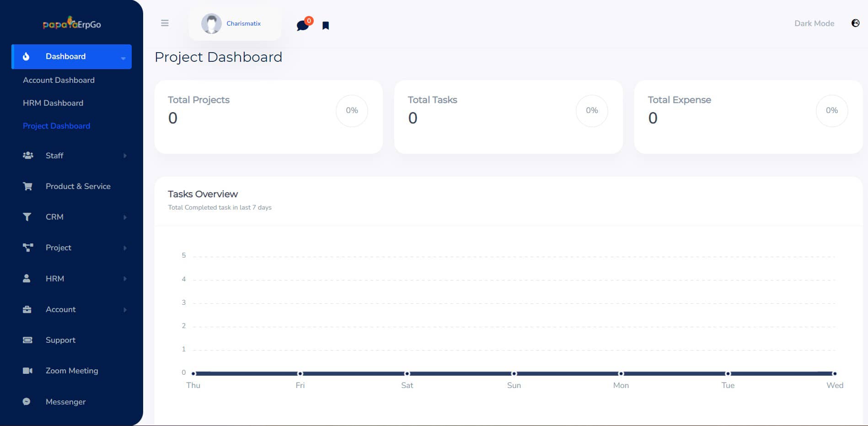
Task: Click the Total Expense 0% progress circle
Action: click(x=832, y=111)
